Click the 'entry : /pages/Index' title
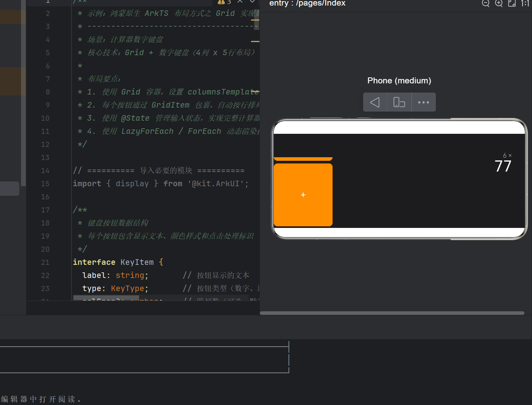 308,3
